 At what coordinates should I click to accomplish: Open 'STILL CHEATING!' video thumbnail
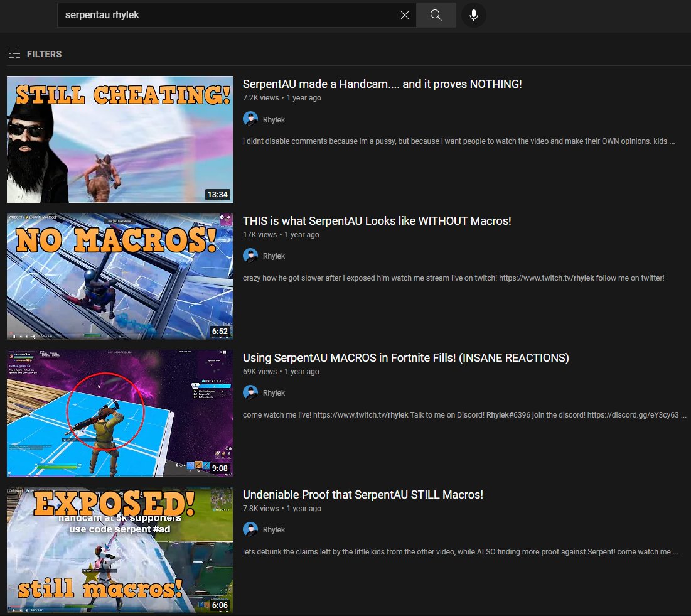point(119,139)
